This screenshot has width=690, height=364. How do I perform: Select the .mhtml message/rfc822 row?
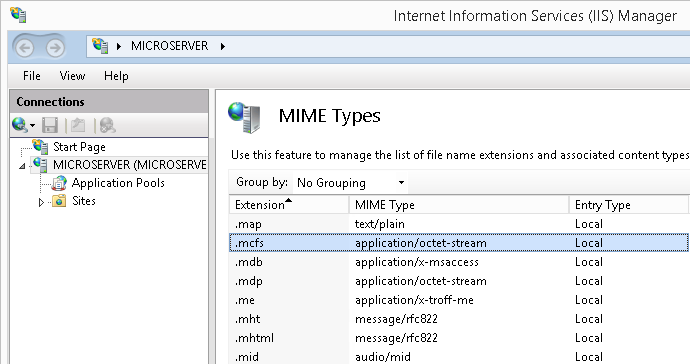(x=459, y=338)
